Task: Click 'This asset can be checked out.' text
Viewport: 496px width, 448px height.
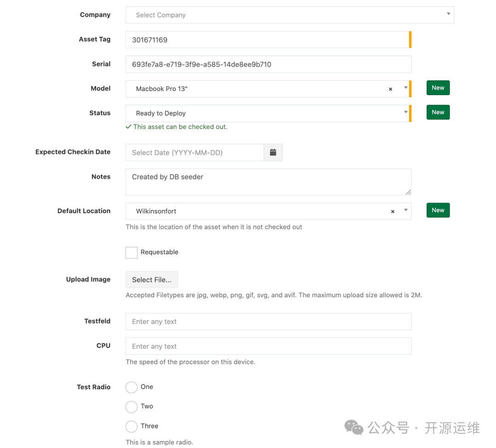Action: click(180, 127)
